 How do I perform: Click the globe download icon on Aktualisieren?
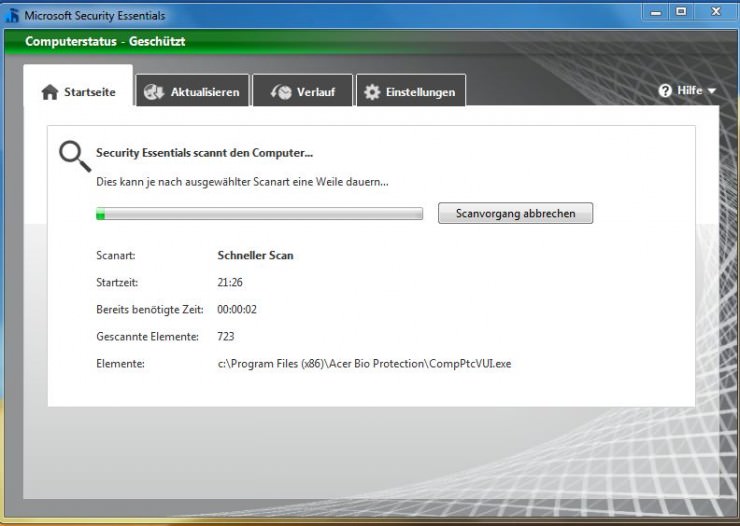click(154, 92)
